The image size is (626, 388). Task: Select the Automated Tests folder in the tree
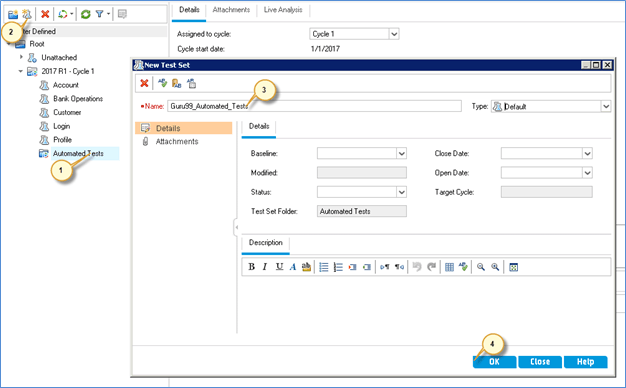coord(78,153)
